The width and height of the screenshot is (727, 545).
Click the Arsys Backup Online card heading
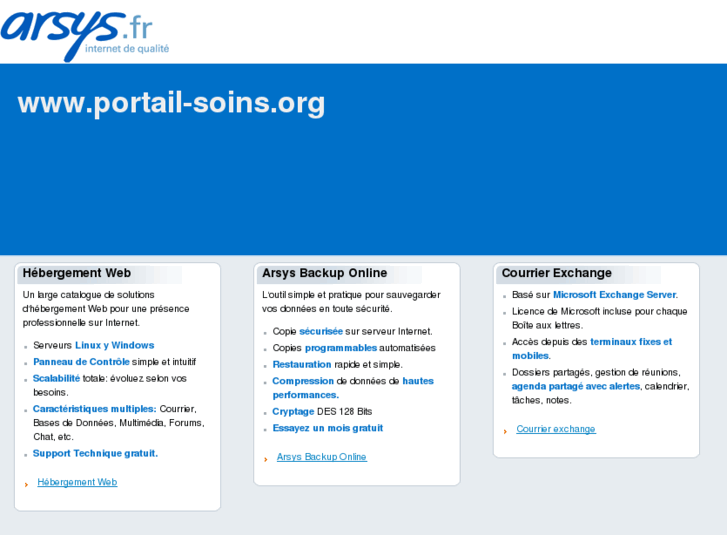click(x=325, y=273)
